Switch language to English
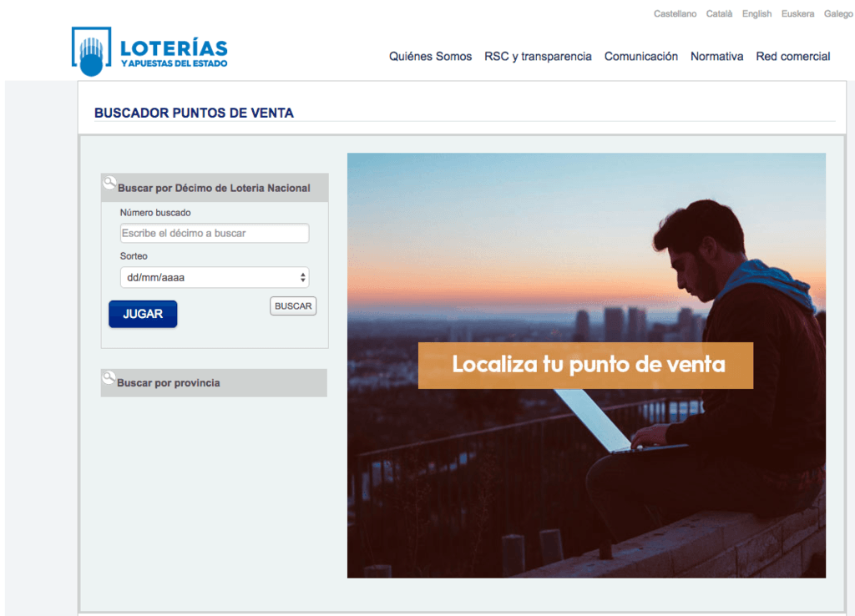The width and height of the screenshot is (855, 616). (x=756, y=13)
